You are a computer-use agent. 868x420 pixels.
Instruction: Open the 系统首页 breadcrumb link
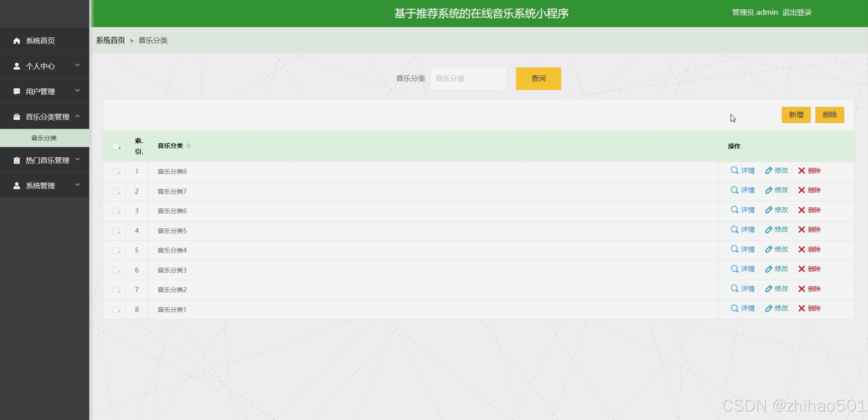click(110, 40)
